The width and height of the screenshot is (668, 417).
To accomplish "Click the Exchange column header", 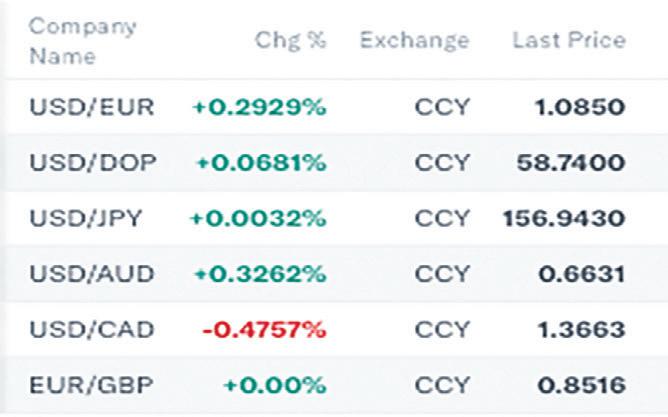I will pos(414,41).
